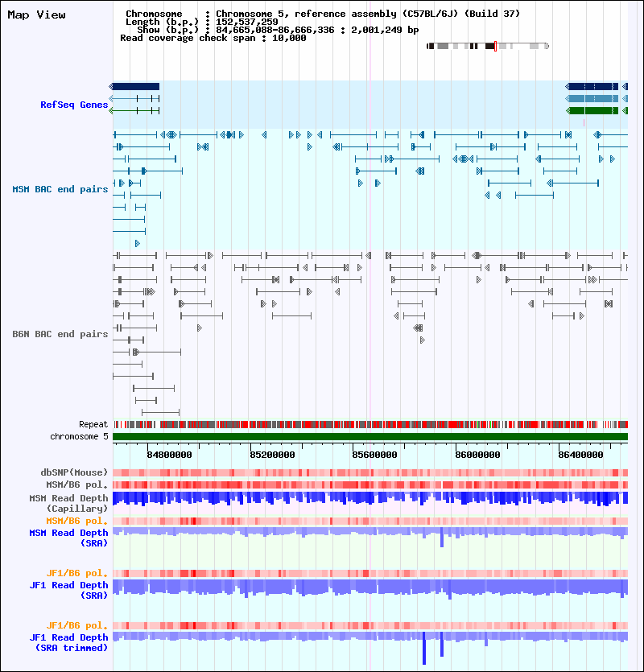
Task: Click the Read coverage check span text
Action: [x=213, y=38]
